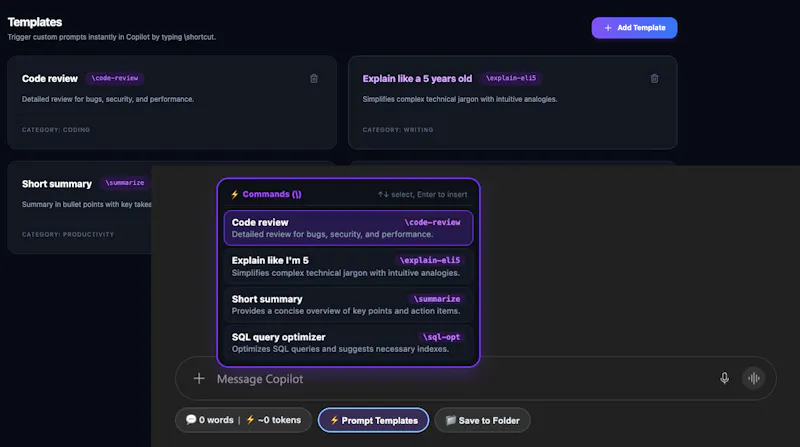Viewport: 800px width, 447px height.
Task: Click the plus attach icon in message bar
Action: click(199, 379)
